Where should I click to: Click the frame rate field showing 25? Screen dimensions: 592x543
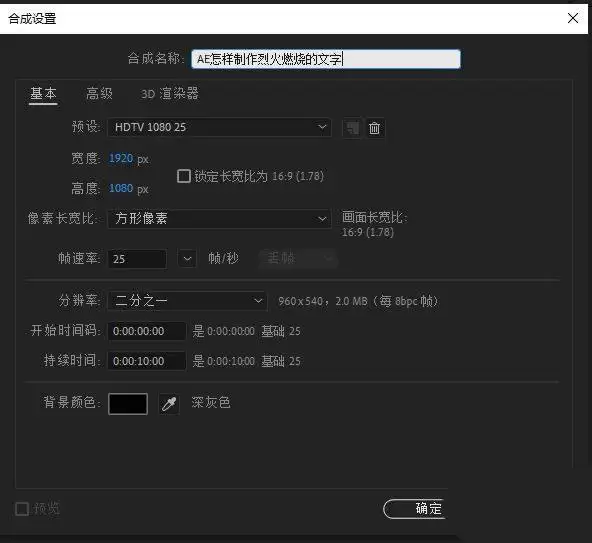coord(137,259)
